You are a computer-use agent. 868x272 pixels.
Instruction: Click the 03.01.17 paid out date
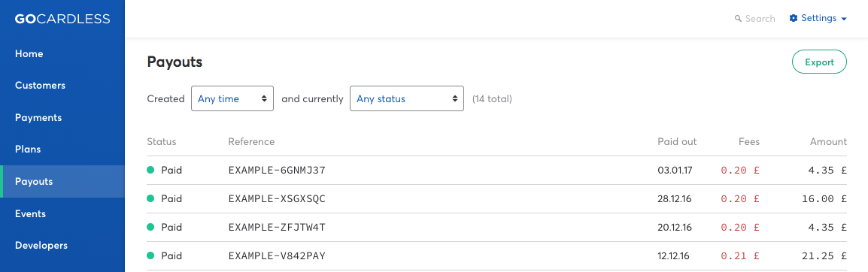pos(674,171)
